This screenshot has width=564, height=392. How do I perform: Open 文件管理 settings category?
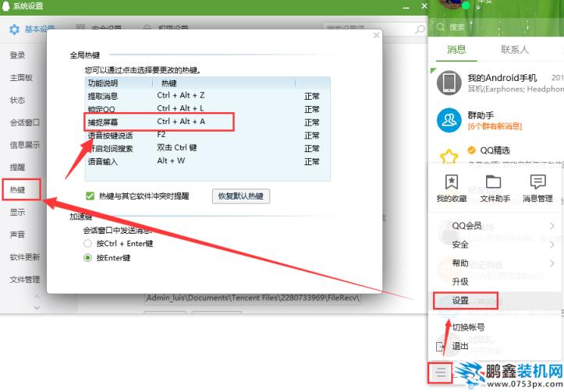click(x=25, y=279)
